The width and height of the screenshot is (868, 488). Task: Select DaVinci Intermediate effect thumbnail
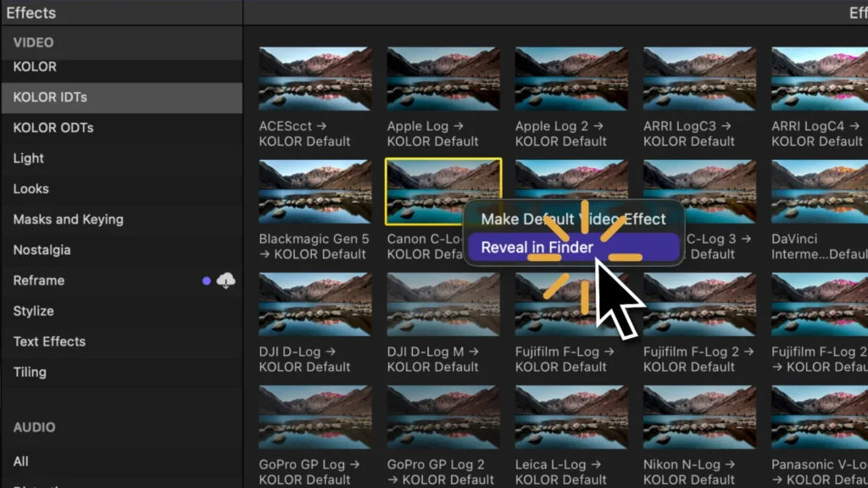point(820,191)
